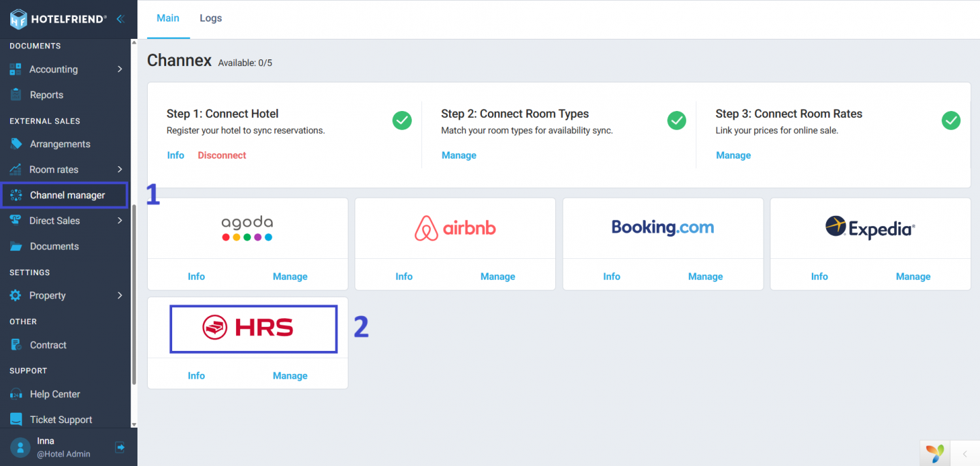Screen dimensions: 980x466
Task: Click the Step 3 green checkmark
Action: click(951, 121)
